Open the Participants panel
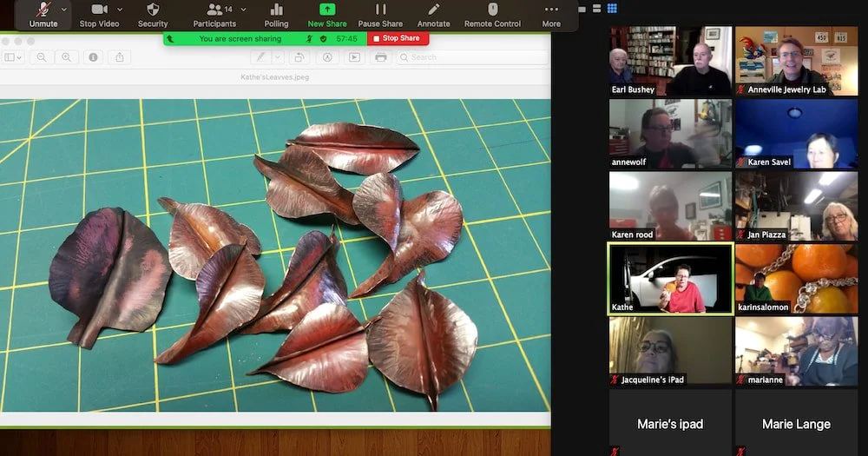The width and height of the screenshot is (868, 456). pos(214,15)
